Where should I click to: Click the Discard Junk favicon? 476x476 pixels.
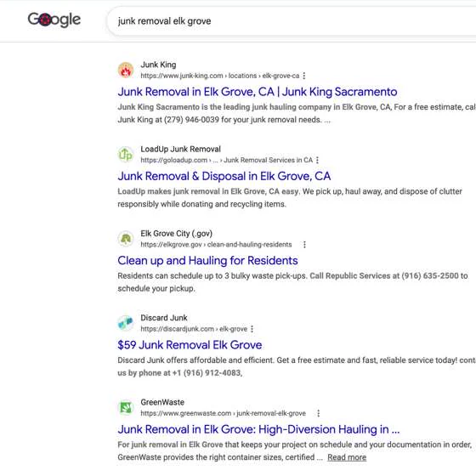126,323
